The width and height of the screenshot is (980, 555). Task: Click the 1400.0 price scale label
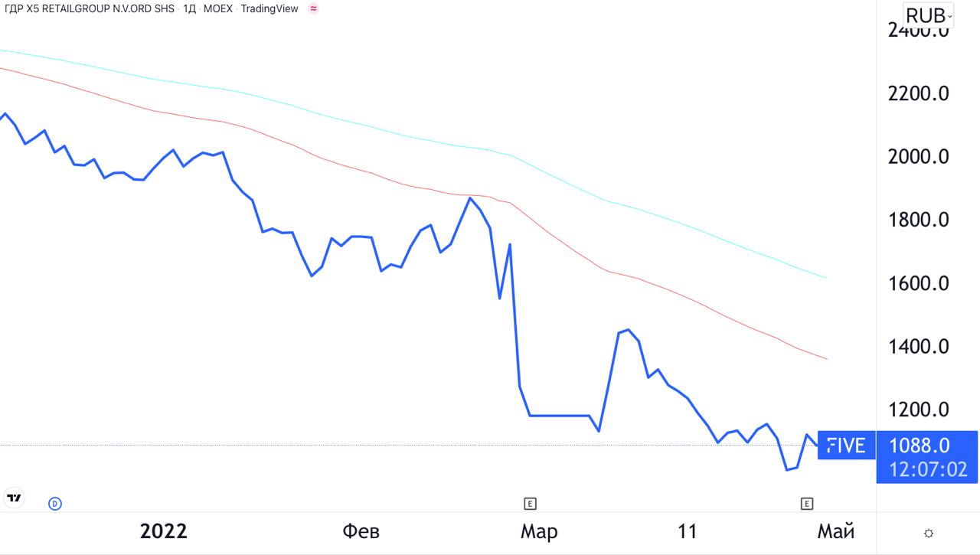pyautogui.click(x=919, y=347)
